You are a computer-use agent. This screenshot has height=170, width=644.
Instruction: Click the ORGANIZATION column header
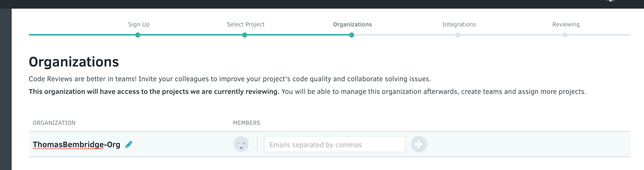point(54,123)
